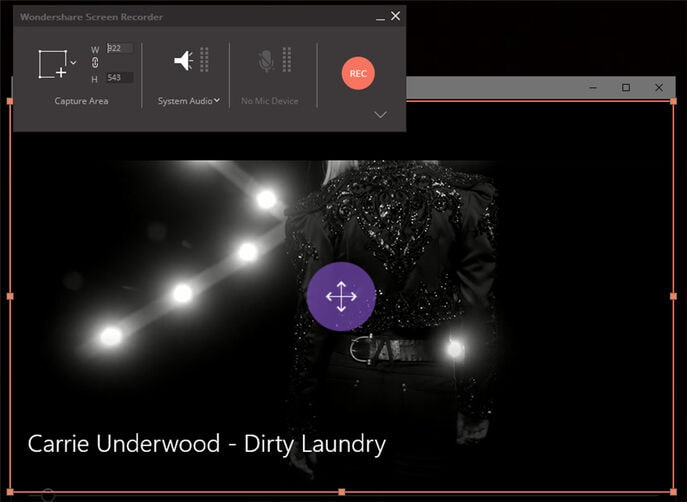This screenshot has height=502, width=687.
Task: Minimize the Wondershare Screen Recorder panel
Action: point(380,19)
